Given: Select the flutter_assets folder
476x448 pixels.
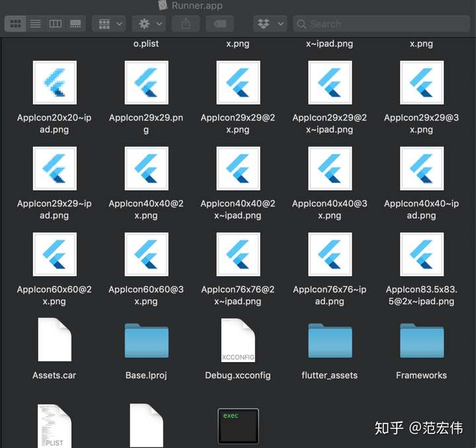Looking at the screenshot, I should [330, 341].
